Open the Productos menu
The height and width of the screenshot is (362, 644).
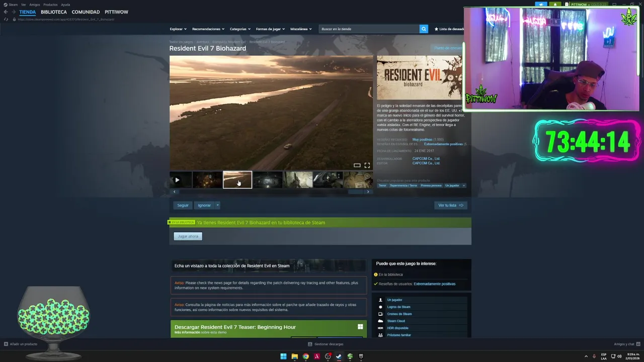50,5
